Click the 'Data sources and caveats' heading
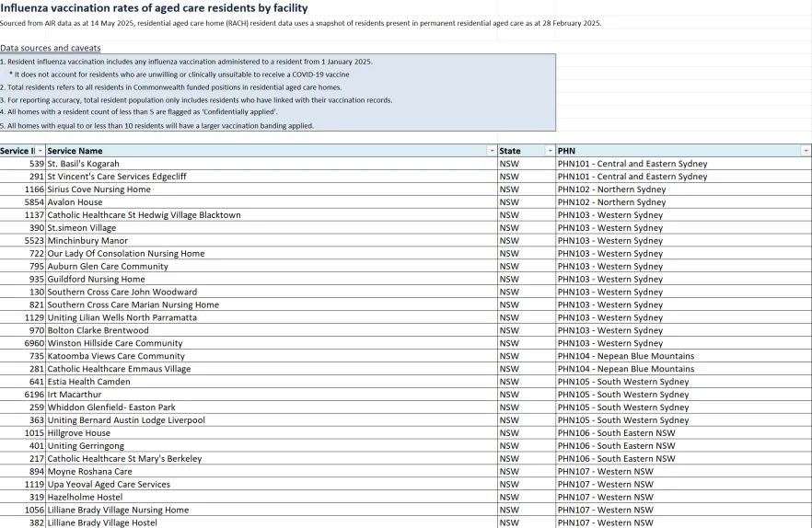 (x=51, y=48)
